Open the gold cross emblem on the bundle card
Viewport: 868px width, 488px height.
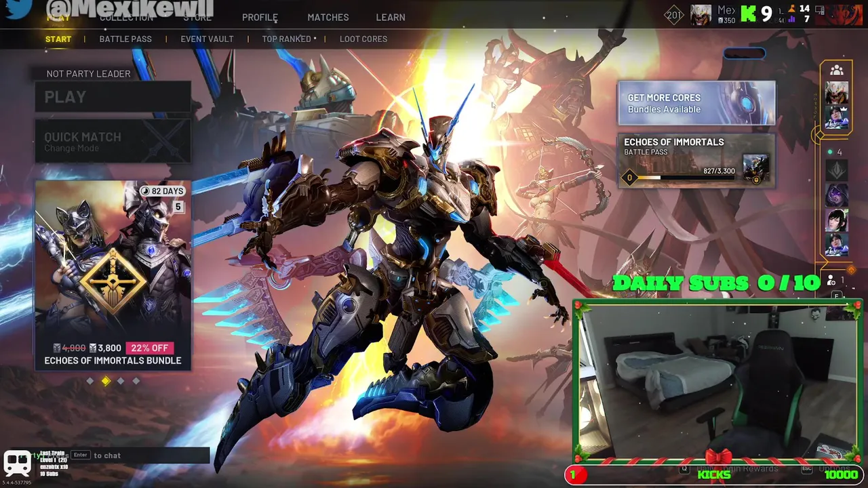113,281
